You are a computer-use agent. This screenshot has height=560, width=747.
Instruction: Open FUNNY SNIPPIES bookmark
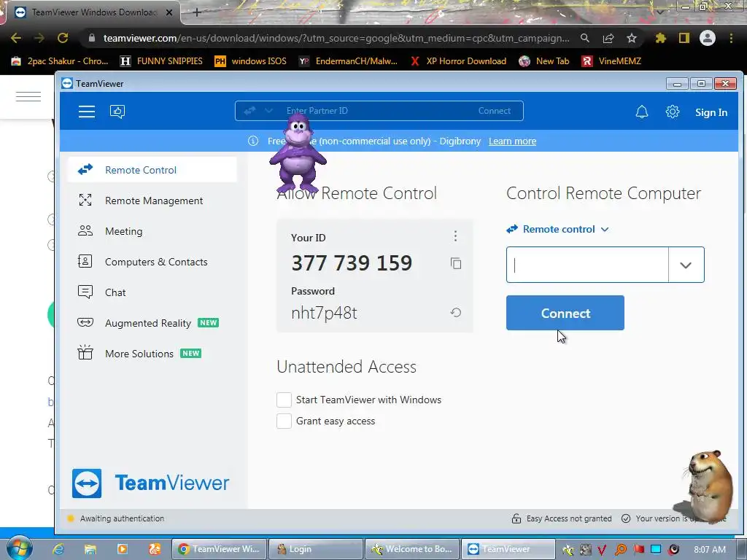pyautogui.click(x=162, y=61)
